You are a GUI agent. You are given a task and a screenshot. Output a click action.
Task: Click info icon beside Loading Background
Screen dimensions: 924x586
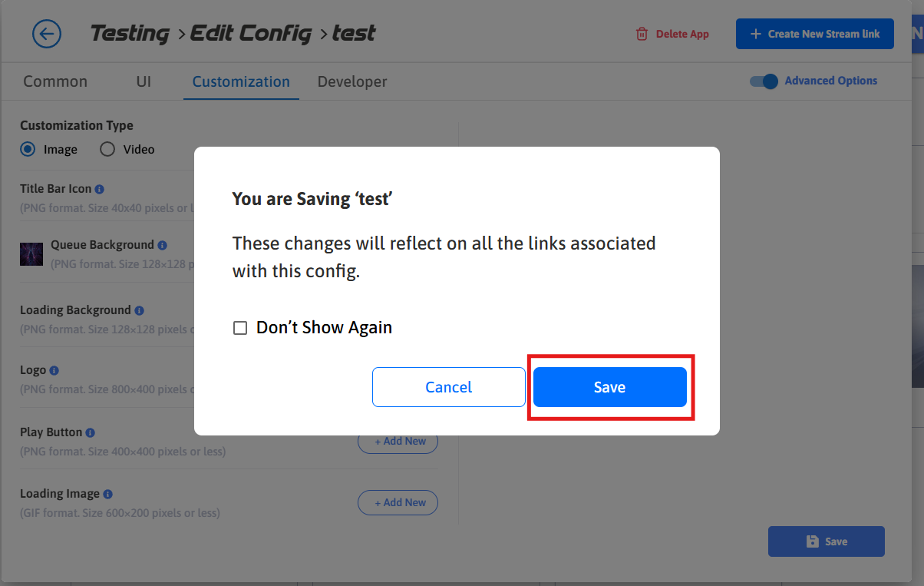click(139, 310)
